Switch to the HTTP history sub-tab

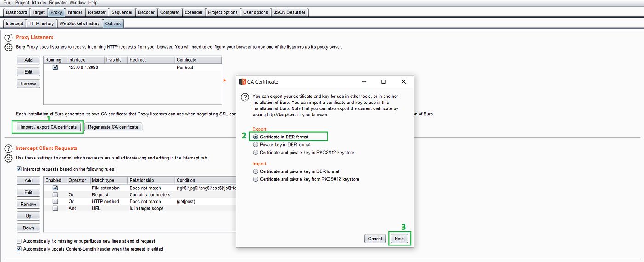[x=41, y=23]
